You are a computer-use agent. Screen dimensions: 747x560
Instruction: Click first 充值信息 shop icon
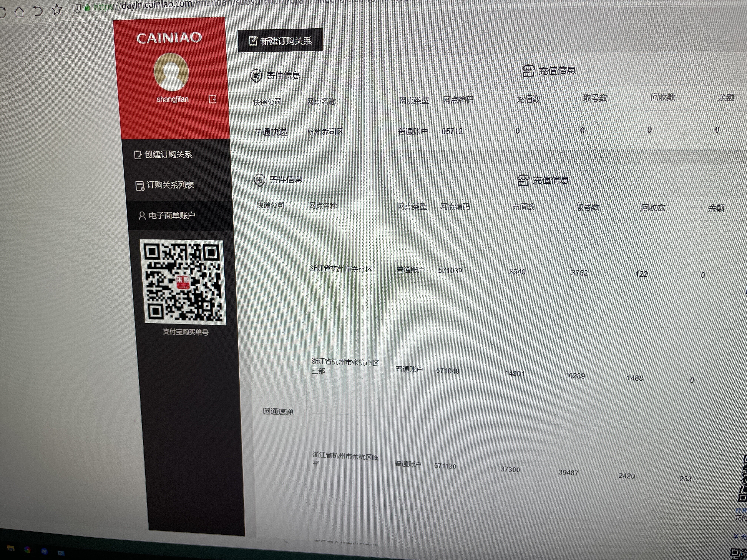pyautogui.click(x=528, y=71)
